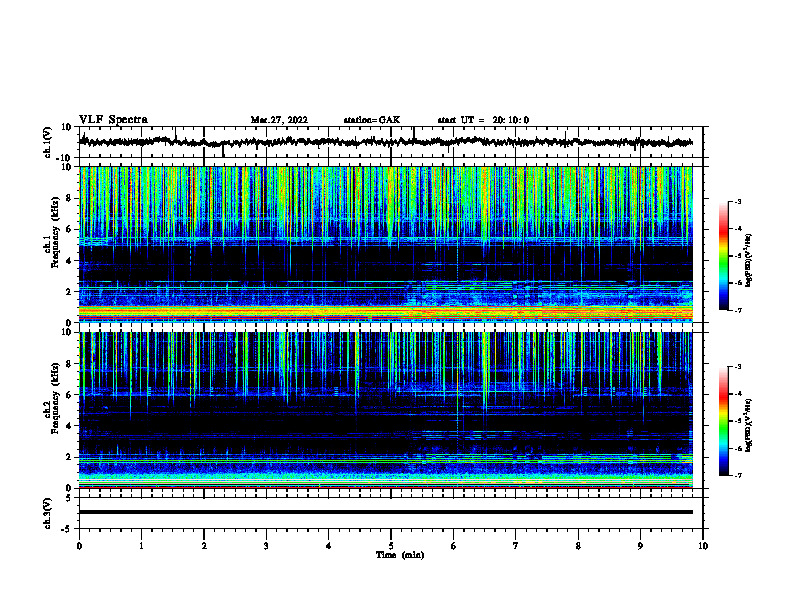Click the "start UT = 20:10:0" text
The height and width of the screenshot is (612, 792).
coord(483,120)
